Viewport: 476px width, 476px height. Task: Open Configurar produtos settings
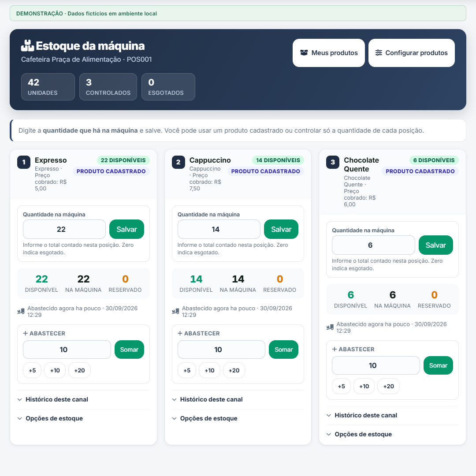point(411,53)
